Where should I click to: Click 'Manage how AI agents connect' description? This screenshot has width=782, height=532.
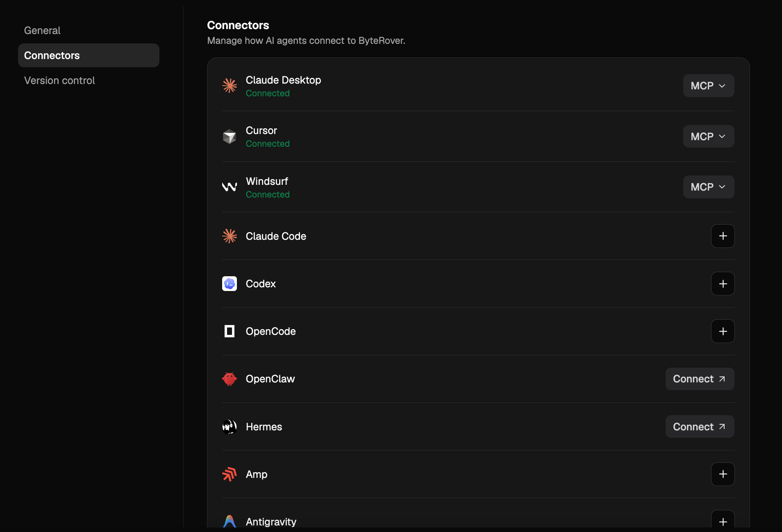pos(306,41)
